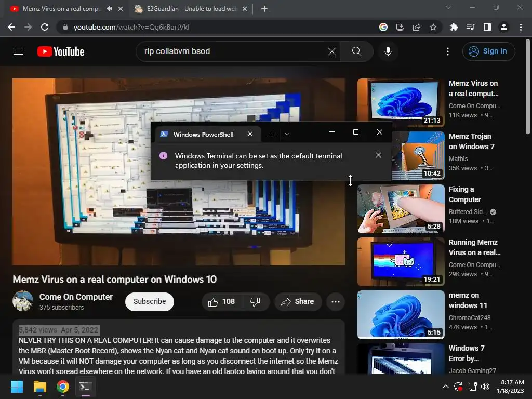Image resolution: width=532 pixels, height=399 pixels.
Task: Open Chrome three-dot menu
Action: click(521, 27)
